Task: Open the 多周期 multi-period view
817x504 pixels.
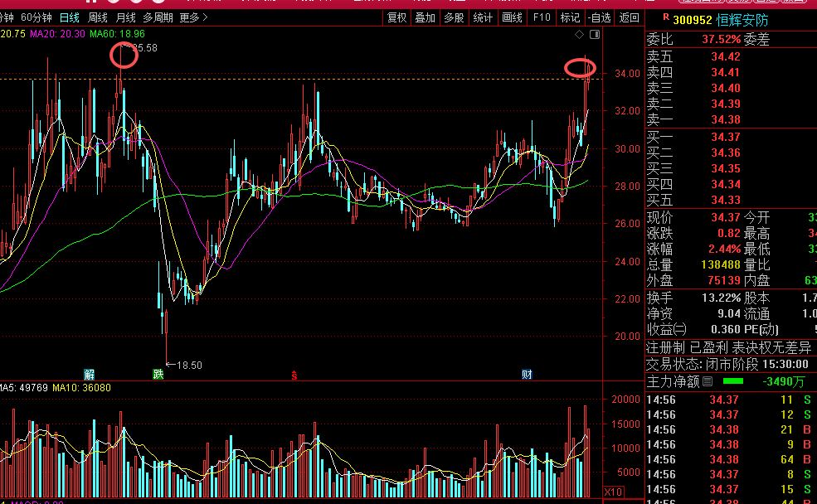Action: [158, 17]
